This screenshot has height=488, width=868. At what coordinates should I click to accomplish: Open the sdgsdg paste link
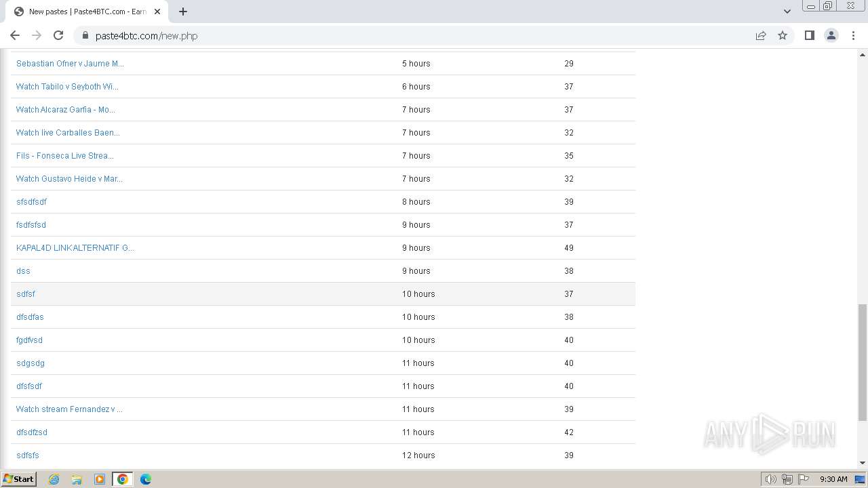click(x=31, y=363)
